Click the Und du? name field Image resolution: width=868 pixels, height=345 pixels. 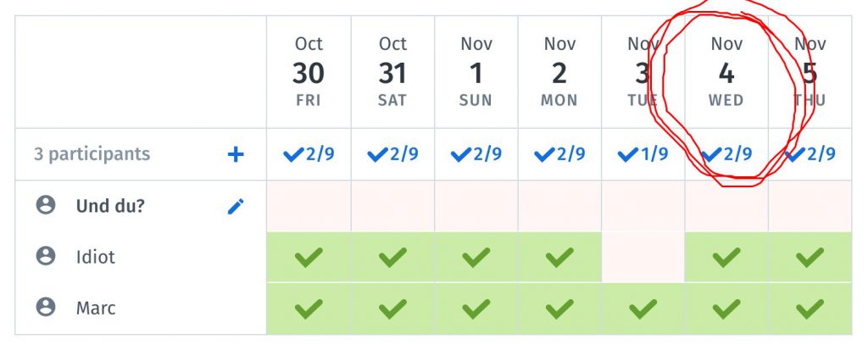pyautogui.click(x=110, y=206)
